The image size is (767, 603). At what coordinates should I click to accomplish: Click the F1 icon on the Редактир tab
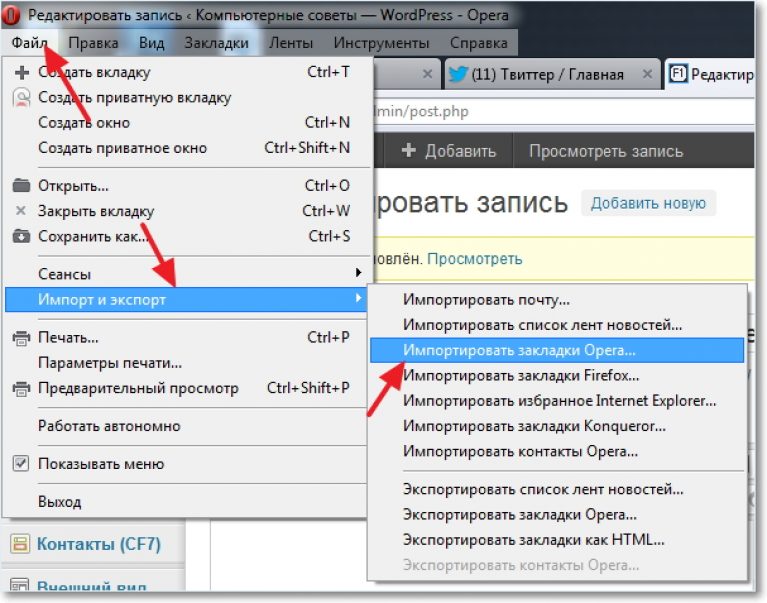(x=678, y=74)
